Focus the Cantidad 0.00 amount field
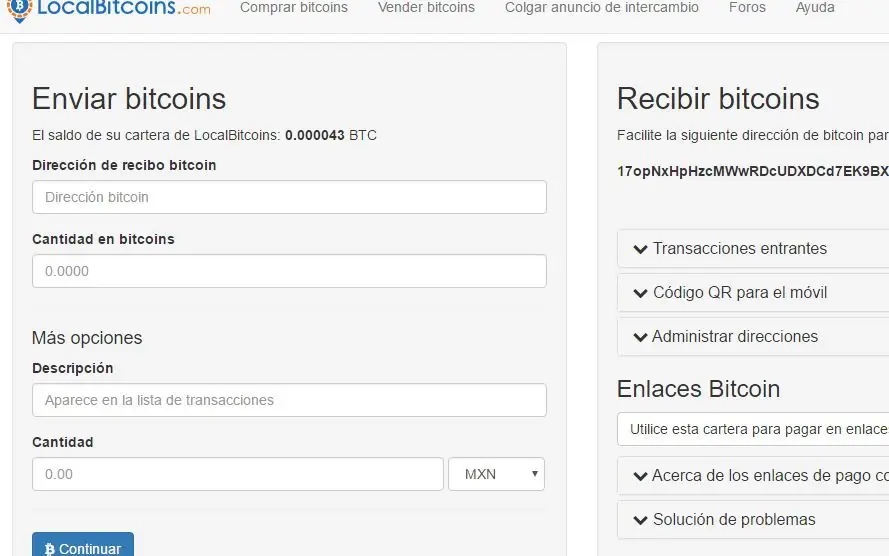889x556 pixels. point(238,474)
